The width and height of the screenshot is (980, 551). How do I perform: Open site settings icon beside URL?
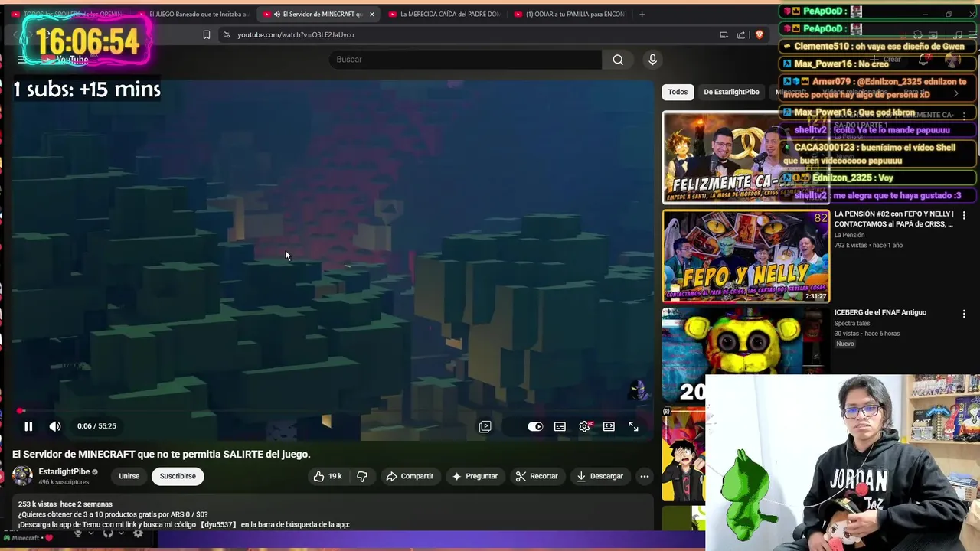tap(226, 34)
